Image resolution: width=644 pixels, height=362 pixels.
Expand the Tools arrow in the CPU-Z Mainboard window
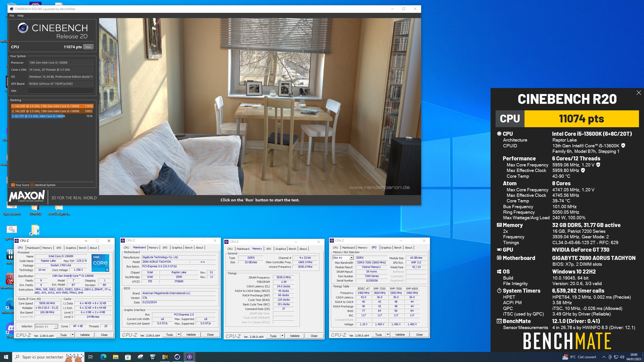pyautogui.click(x=179, y=335)
